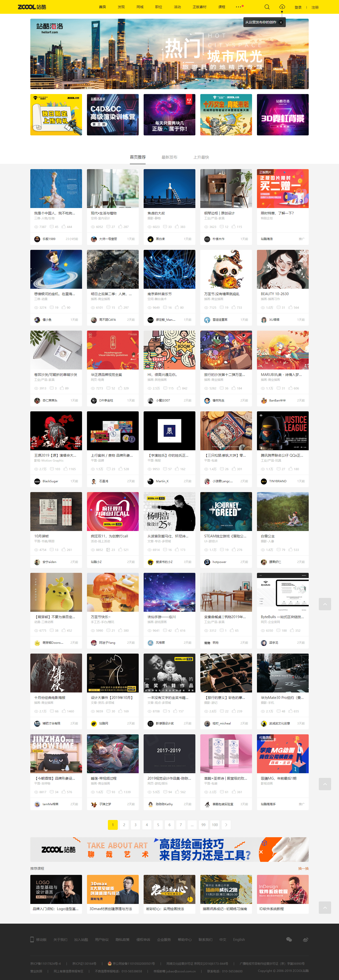The width and height of the screenshot is (339, 980).
Task: Open the Weibo icon in footer
Action: click(x=305, y=939)
